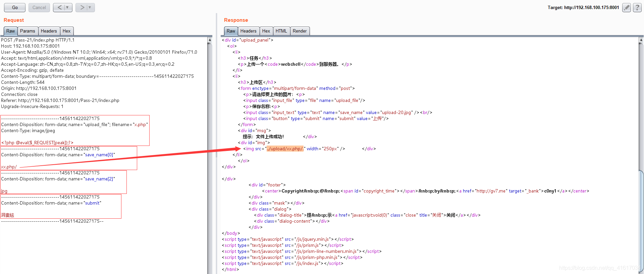The width and height of the screenshot is (644, 274).
Task: Click the filename value "x.php" in the request
Action: pos(140,124)
